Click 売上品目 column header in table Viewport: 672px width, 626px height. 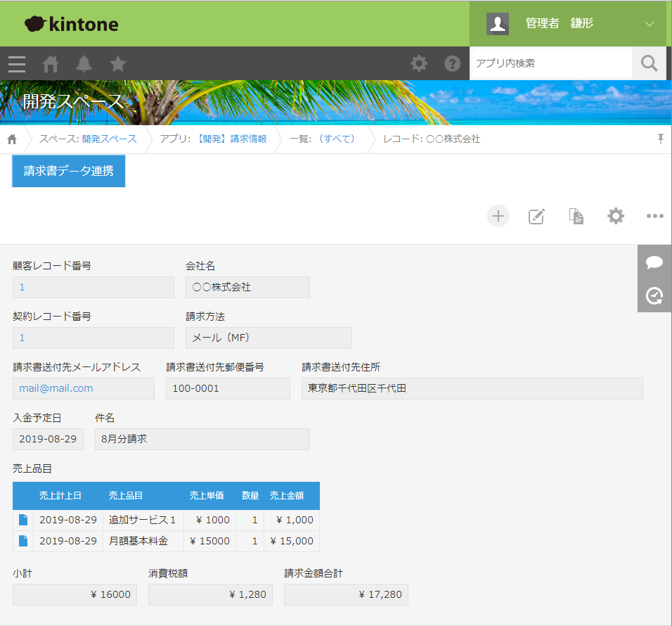click(x=126, y=496)
